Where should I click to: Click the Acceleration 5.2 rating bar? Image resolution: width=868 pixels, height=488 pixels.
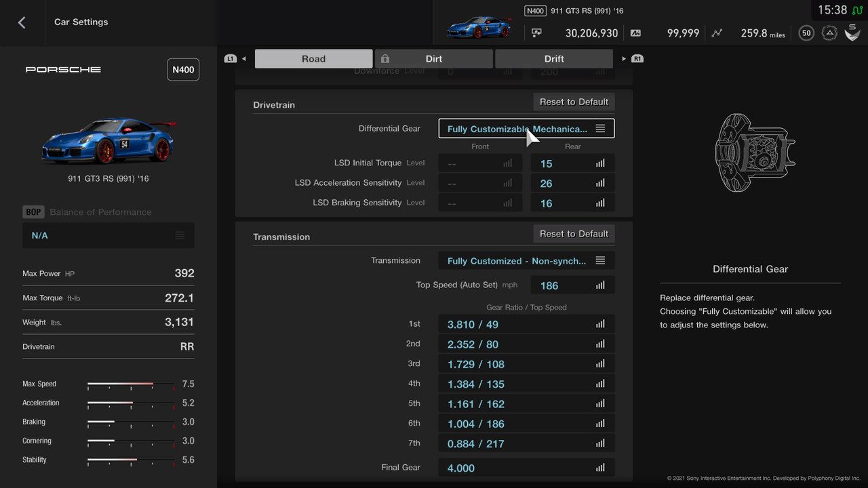click(x=131, y=403)
